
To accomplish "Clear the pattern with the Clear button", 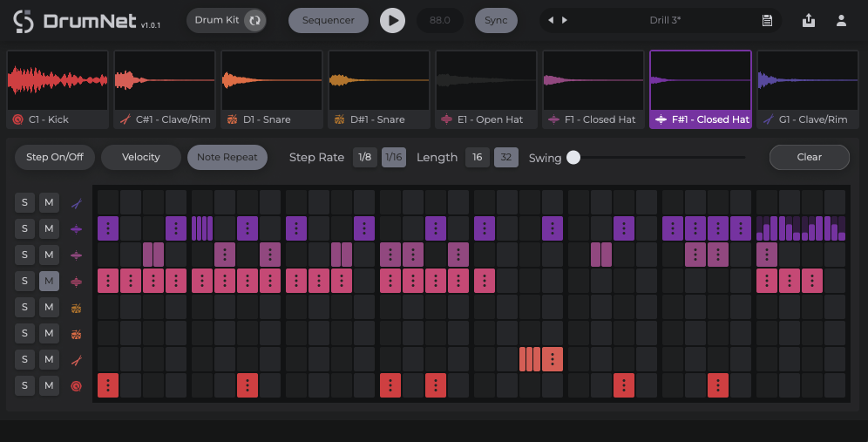I will pos(810,157).
